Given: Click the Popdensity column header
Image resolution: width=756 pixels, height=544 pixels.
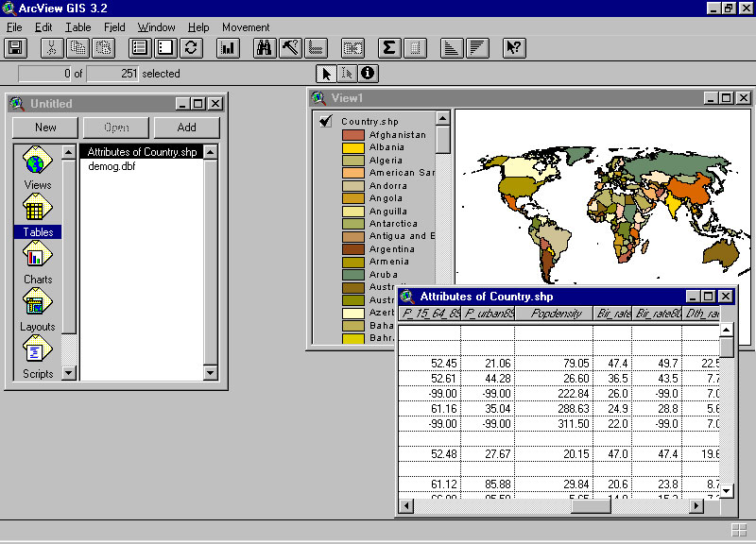Looking at the screenshot, I should [554, 313].
